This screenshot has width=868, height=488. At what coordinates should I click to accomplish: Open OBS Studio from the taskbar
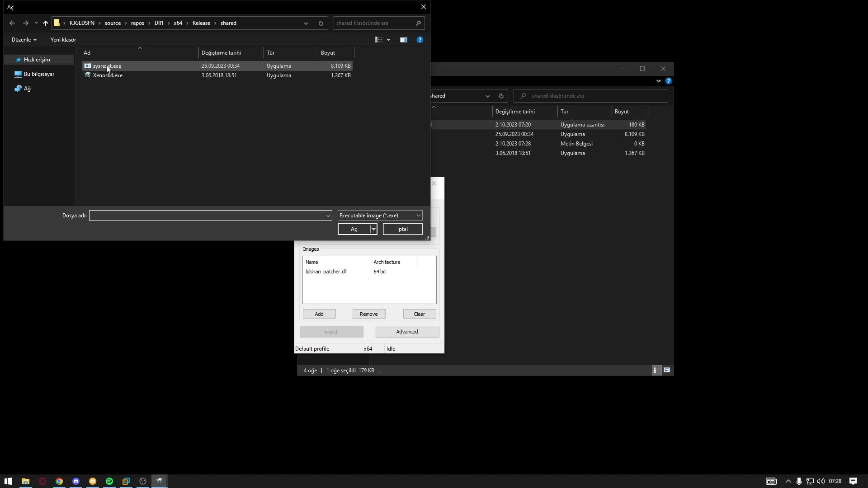pyautogui.click(x=142, y=481)
